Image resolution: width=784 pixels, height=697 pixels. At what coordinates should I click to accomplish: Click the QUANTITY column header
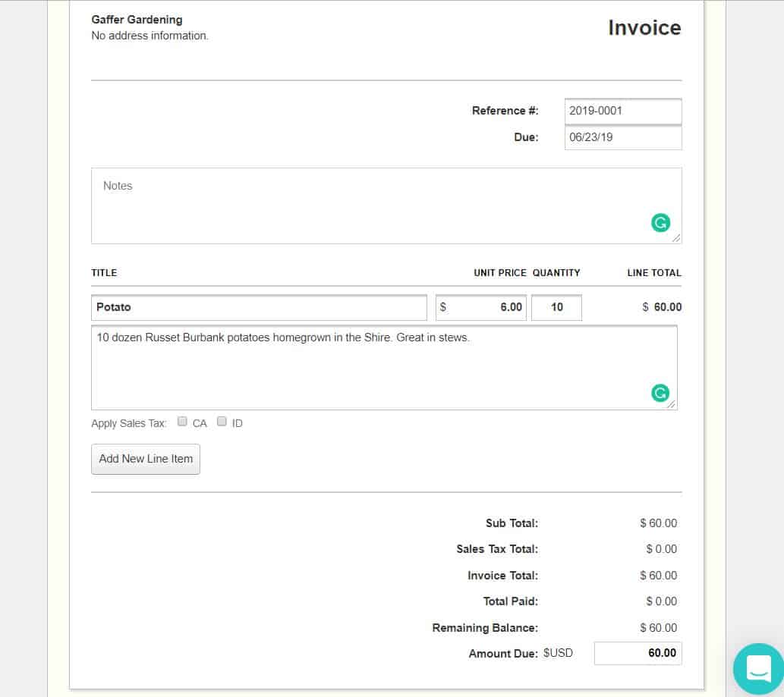coord(556,273)
